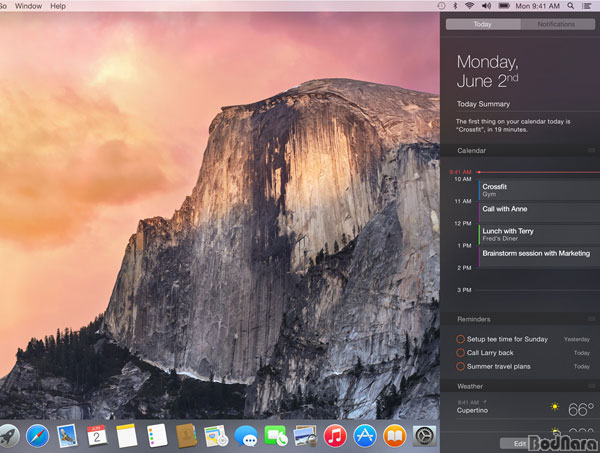Switch to the Today tab
Viewport: 600px width, 453px height.
coord(483,24)
